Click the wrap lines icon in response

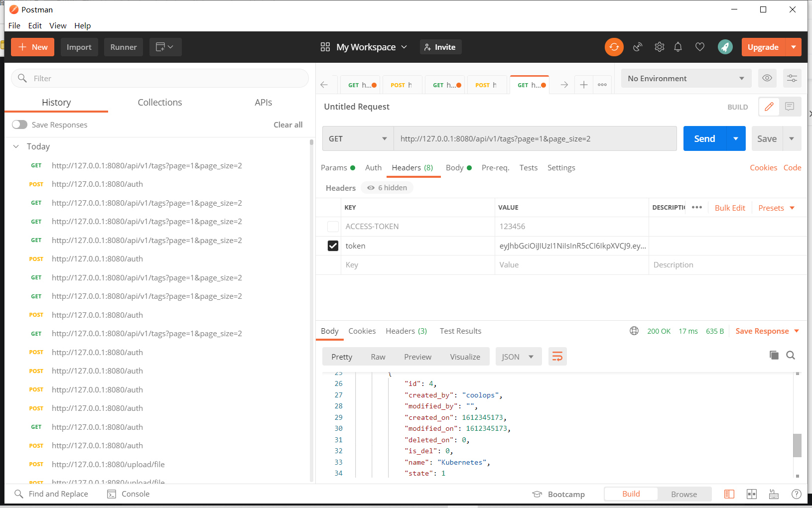click(x=557, y=357)
